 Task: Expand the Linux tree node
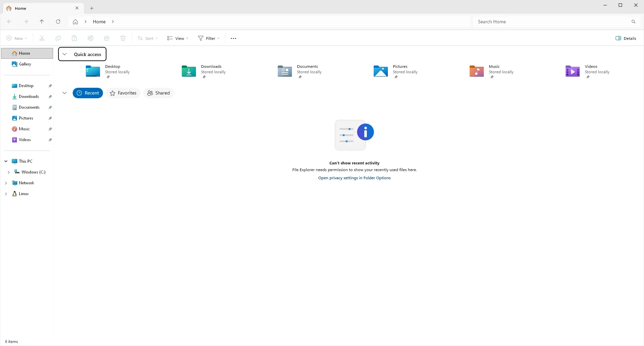tap(6, 194)
